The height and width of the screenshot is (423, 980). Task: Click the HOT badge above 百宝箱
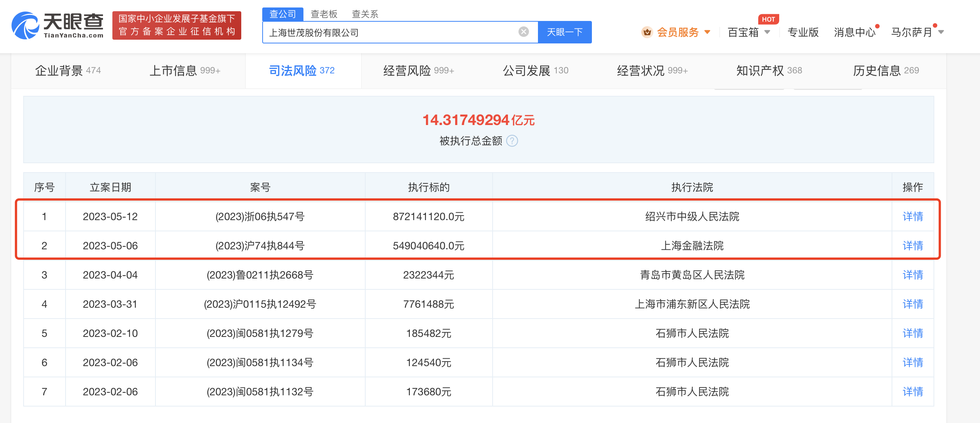(768, 19)
